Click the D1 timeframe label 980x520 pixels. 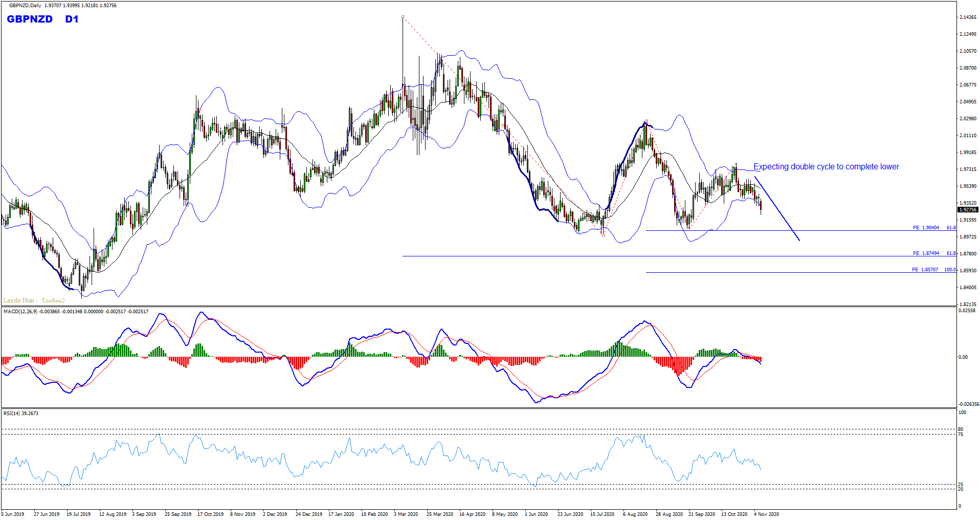click(x=72, y=19)
